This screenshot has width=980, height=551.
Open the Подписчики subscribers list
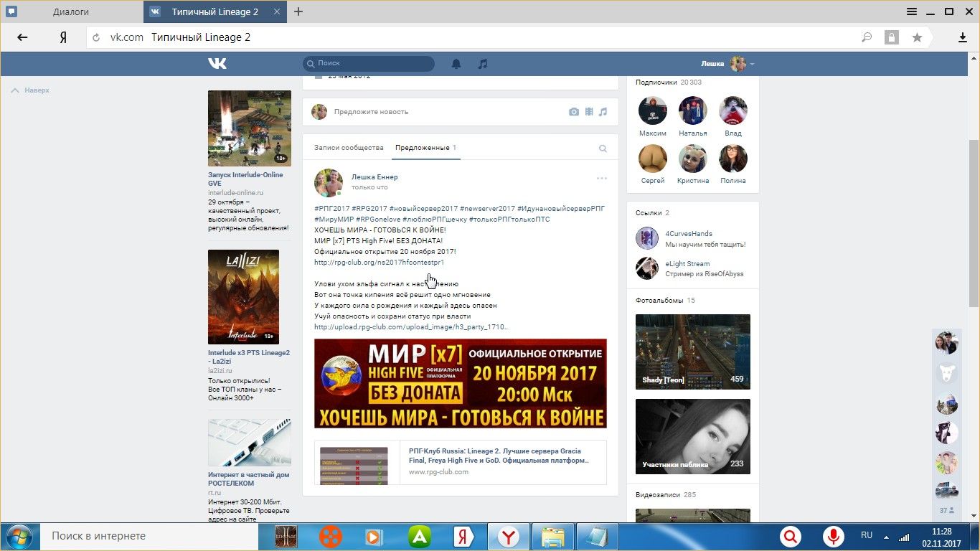669,83
